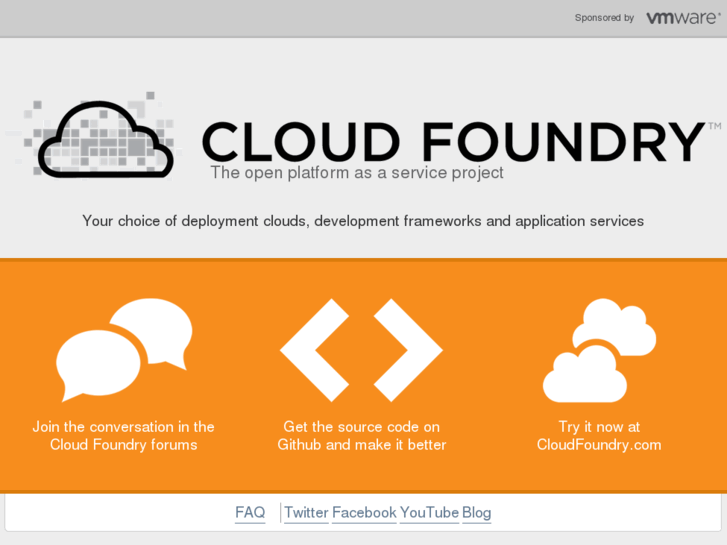This screenshot has width=727, height=545.
Task: Open the FAQ link
Action: 250,513
